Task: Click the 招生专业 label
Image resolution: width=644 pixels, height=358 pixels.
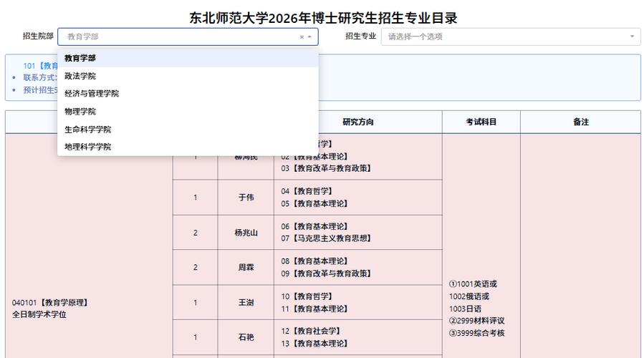Action: 360,36
